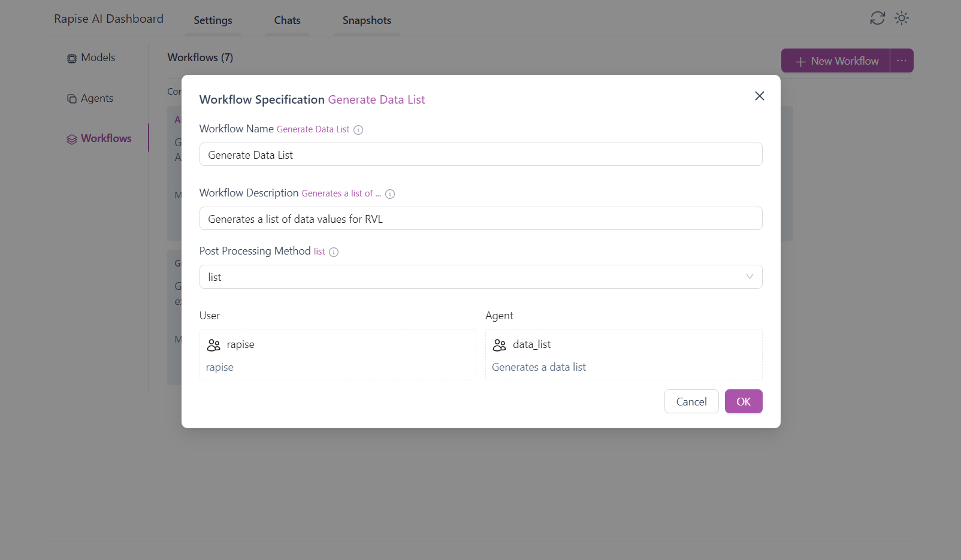Click the Models sidebar icon
Viewport: 961px width, 560px height.
(x=72, y=58)
